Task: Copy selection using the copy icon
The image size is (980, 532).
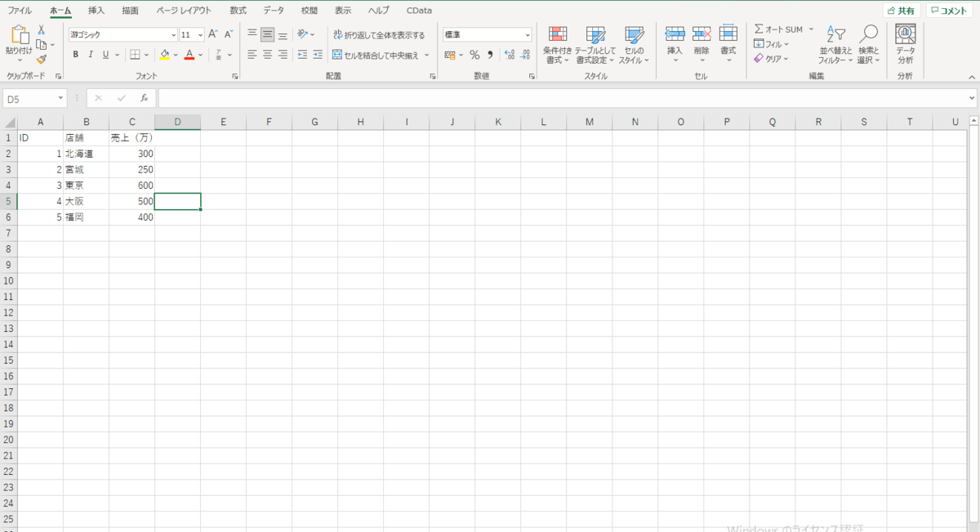Action: tap(41, 44)
